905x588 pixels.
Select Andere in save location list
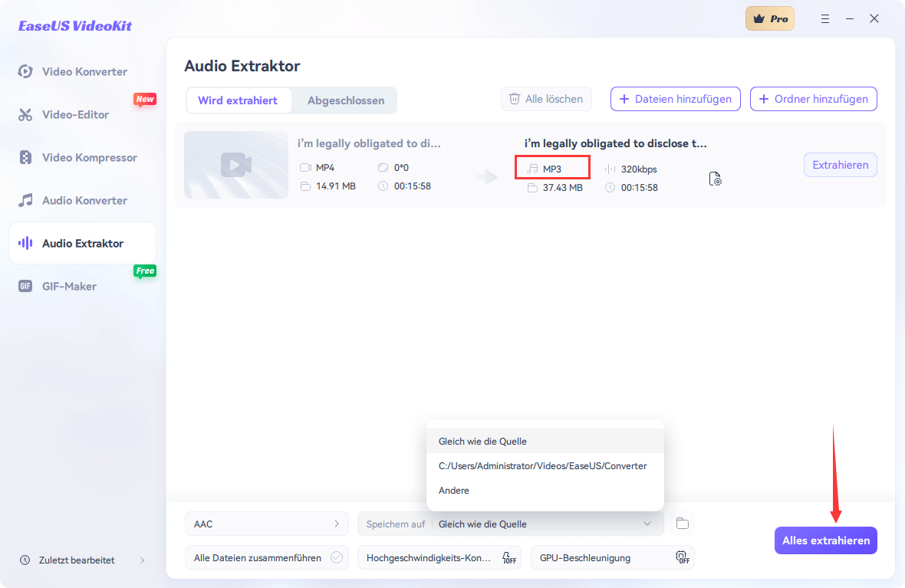click(545, 491)
